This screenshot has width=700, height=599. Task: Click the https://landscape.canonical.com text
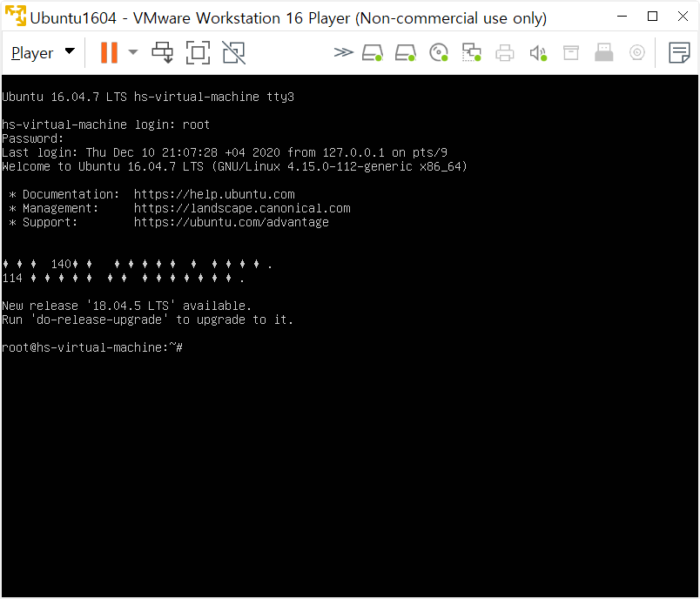coord(242,208)
